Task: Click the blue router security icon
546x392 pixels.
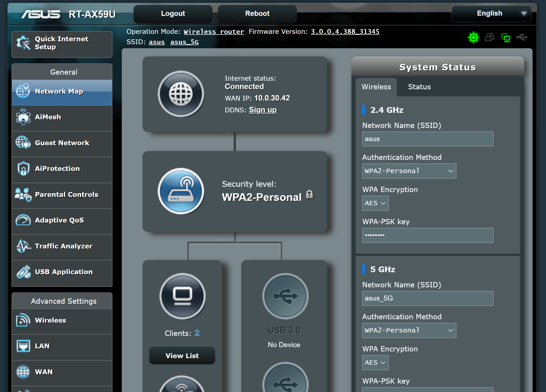Action: pyautogui.click(x=181, y=191)
